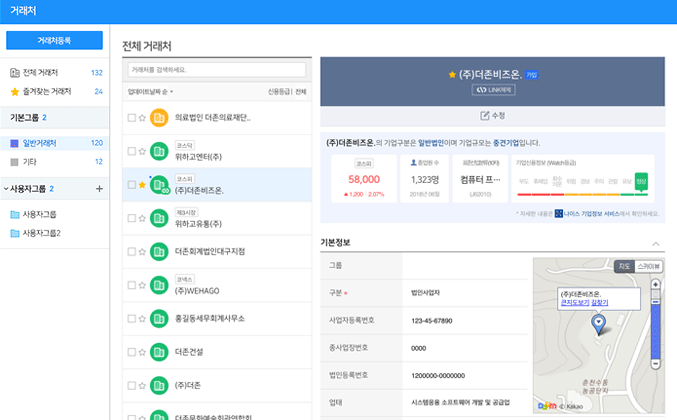Check the box for 홍길동세무회계사무소

tap(132, 319)
